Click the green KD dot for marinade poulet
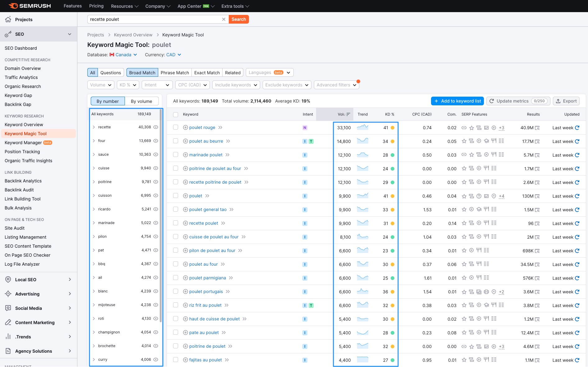 click(x=393, y=155)
